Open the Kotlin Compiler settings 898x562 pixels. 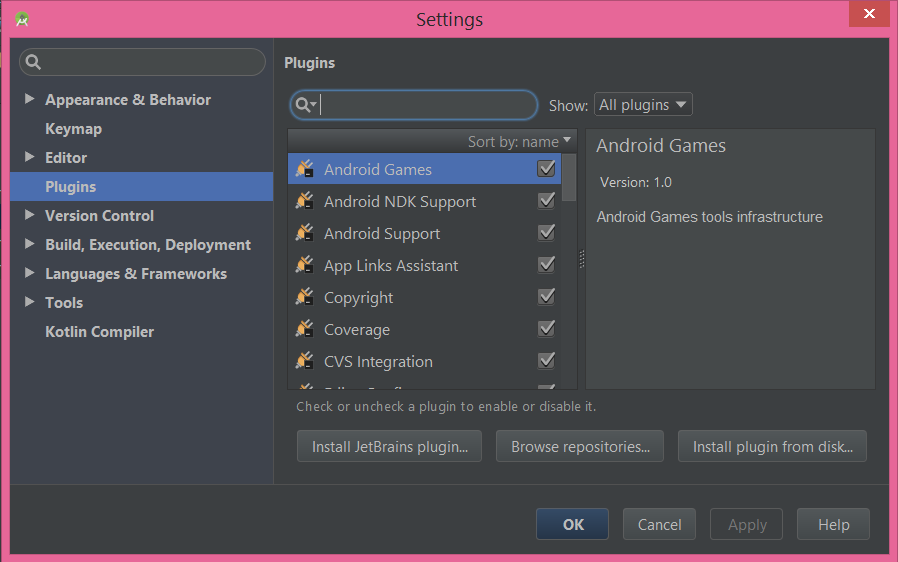click(100, 332)
